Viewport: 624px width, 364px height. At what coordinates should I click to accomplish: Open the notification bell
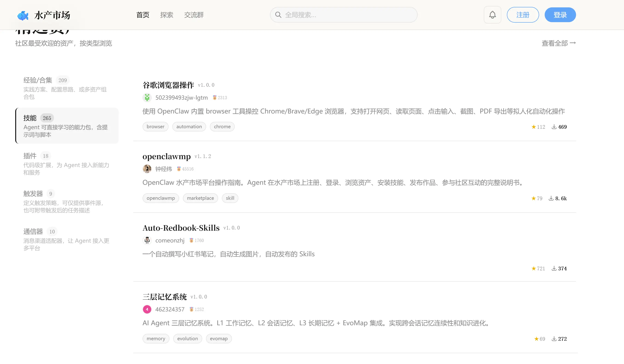(x=492, y=15)
